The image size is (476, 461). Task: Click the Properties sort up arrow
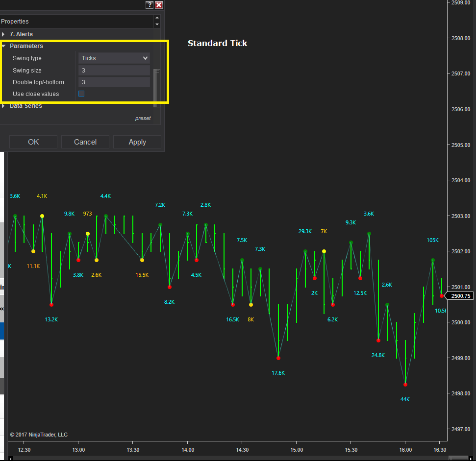click(157, 18)
